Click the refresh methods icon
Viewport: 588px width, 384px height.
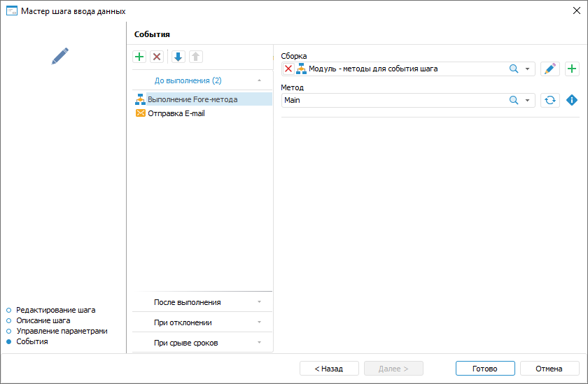click(x=550, y=100)
